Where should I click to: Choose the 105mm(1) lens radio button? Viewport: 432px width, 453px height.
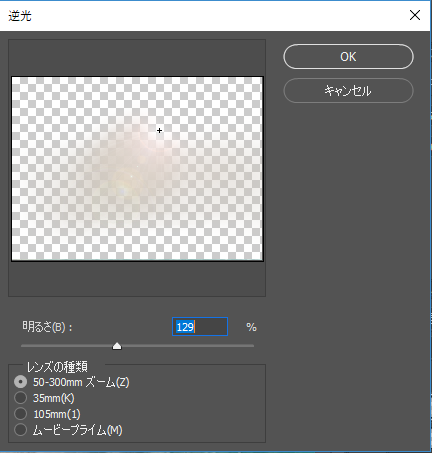pyautogui.click(x=21, y=414)
